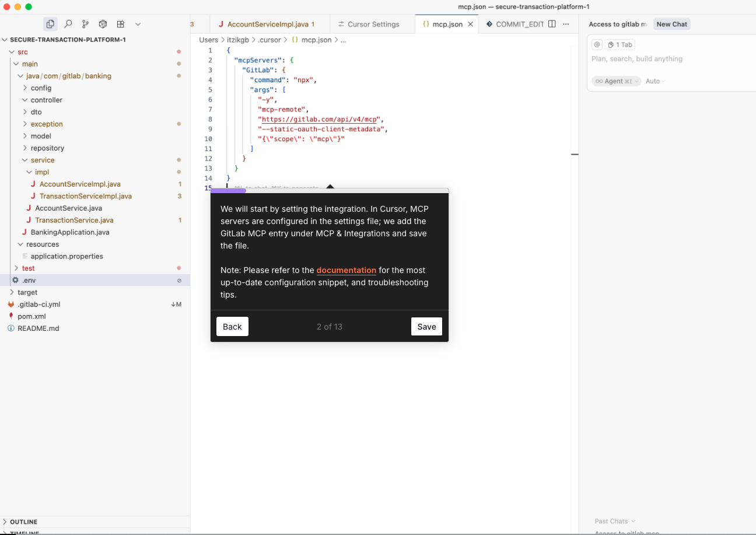Click mcp.json in the breadcrumb path
The width and height of the screenshot is (756, 535).
pyautogui.click(x=316, y=40)
